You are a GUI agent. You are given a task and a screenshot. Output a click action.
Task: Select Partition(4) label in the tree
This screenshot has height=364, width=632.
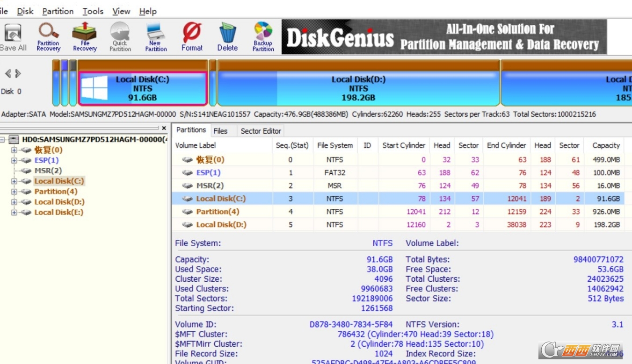click(56, 192)
